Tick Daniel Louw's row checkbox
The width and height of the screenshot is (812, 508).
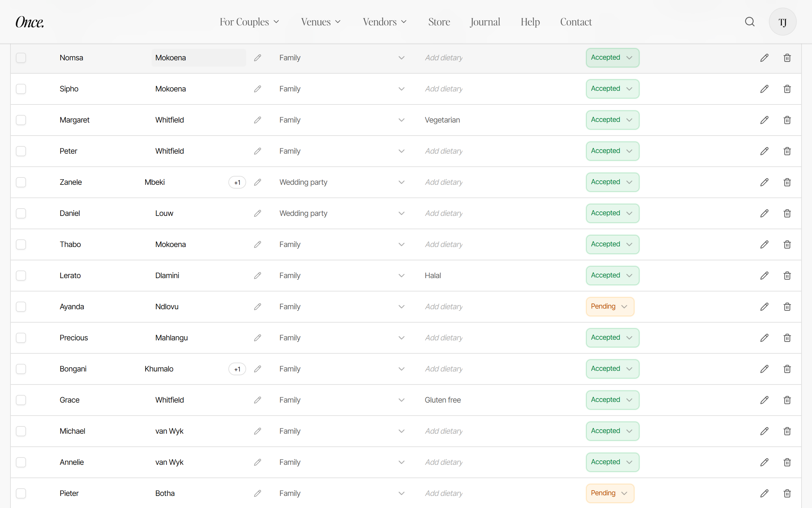pyautogui.click(x=21, y=213)
